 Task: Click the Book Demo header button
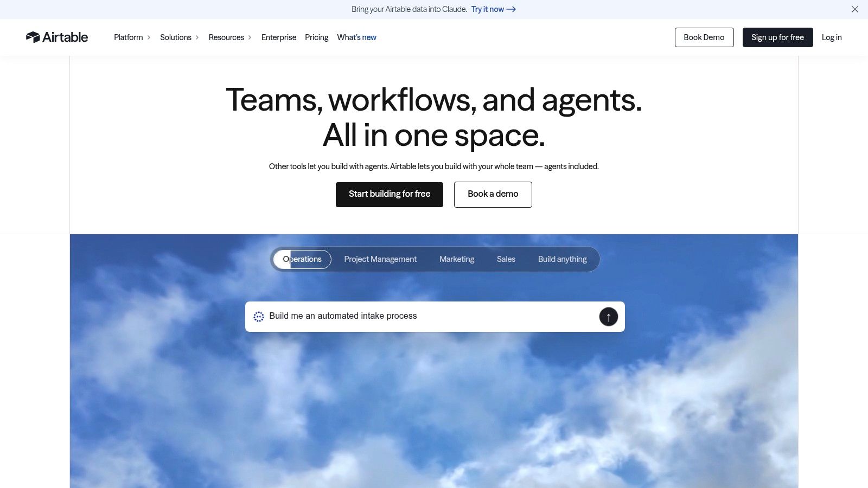(704, 37)
